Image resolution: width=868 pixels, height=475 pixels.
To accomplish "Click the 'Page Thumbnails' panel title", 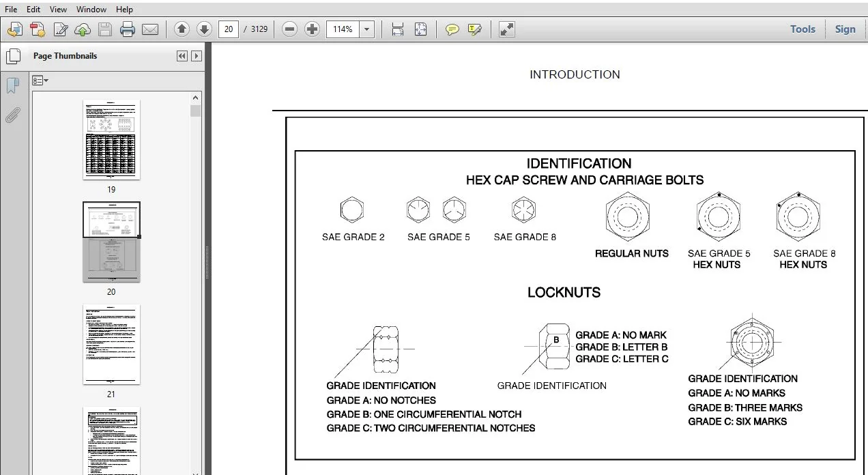I will pos(65,56).
